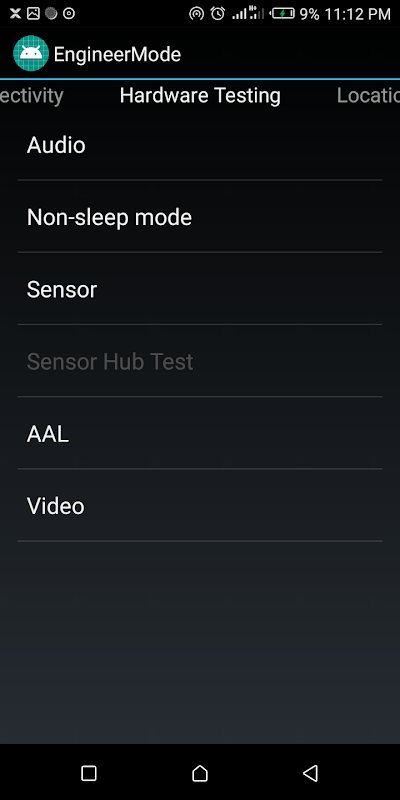Go back using the triangle navigation button
Screen dimensions: 400x800
click(x=311, y=773)
